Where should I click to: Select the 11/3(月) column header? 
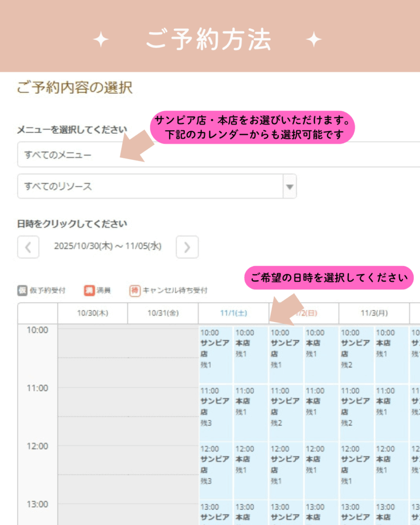374,313
